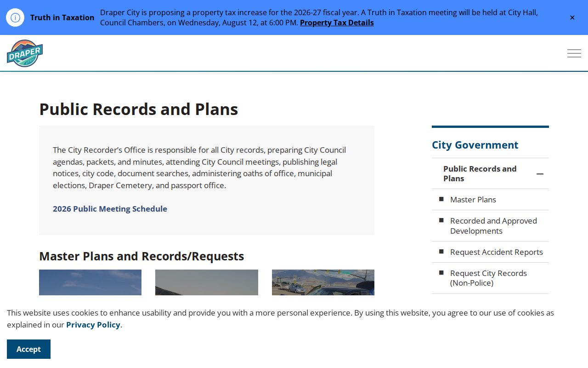
Task: Open Recorded and Approved Developments
Action: click(x=493, y=226)
